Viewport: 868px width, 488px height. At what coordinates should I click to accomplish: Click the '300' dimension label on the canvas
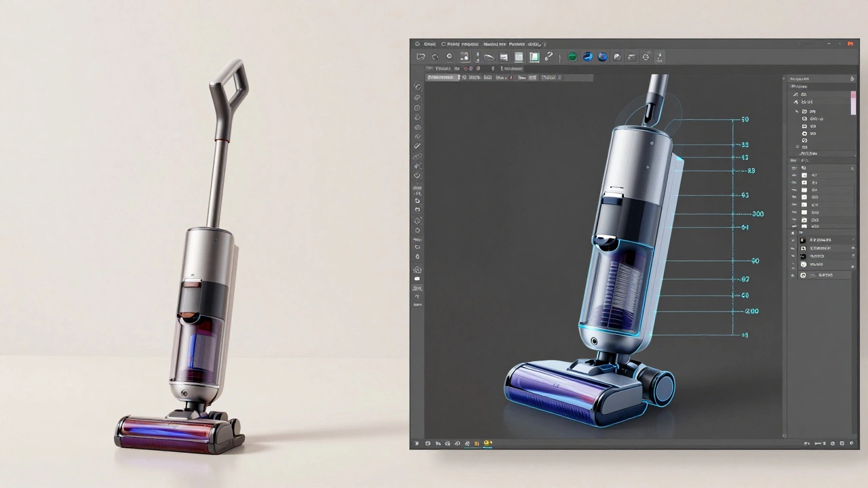pyautogui.click(x=757, y=213)
